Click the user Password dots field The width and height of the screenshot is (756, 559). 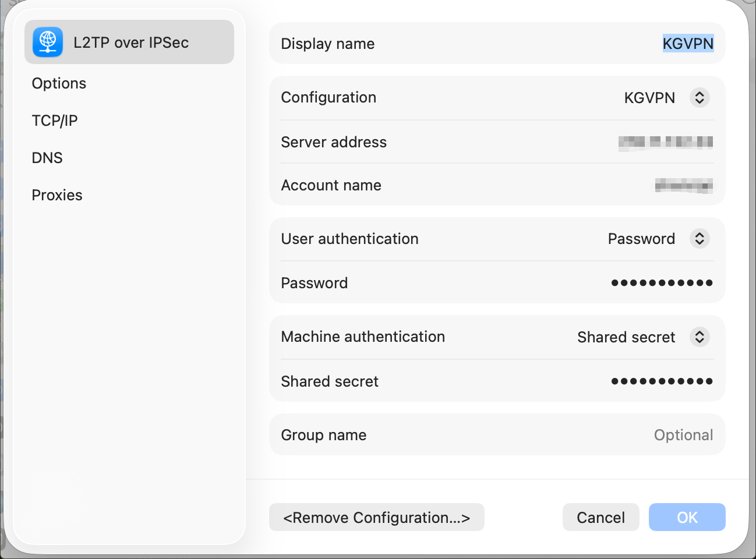click(x=662, y=283)
